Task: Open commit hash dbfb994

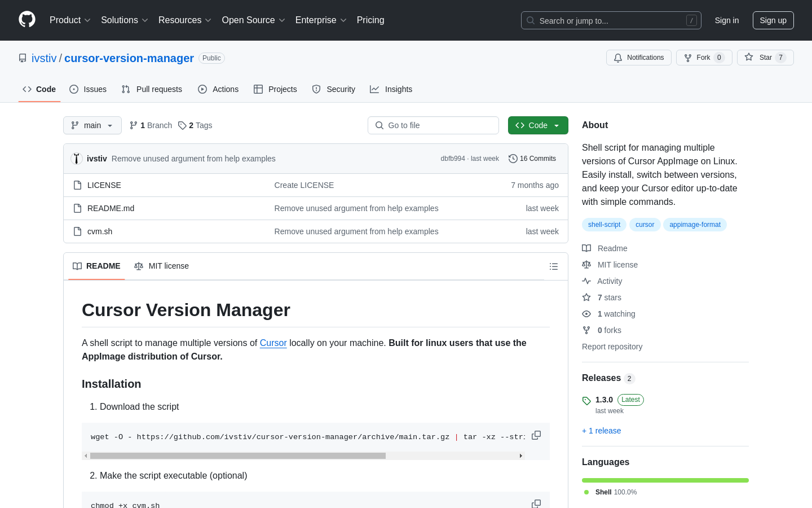Action: pos(453,159)
